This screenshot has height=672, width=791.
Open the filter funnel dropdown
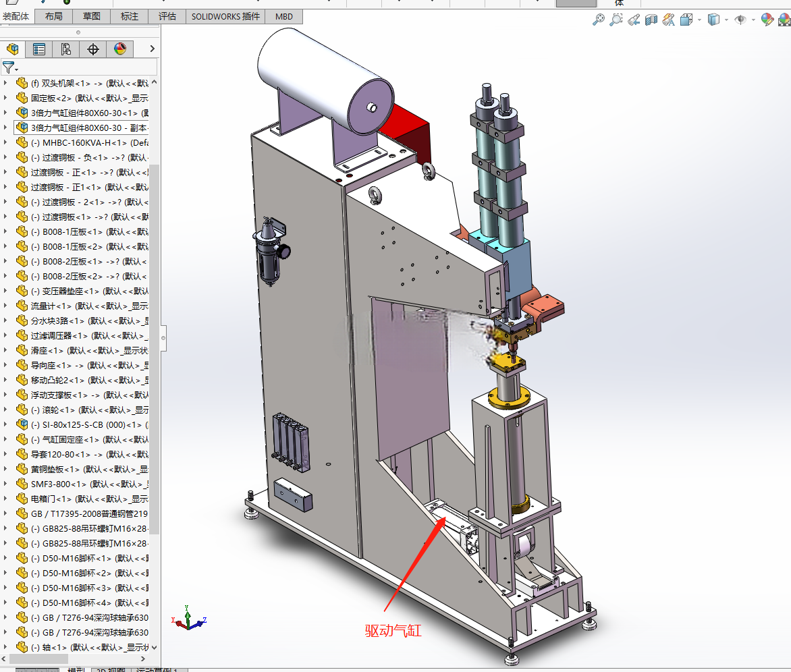click(10, 67)
